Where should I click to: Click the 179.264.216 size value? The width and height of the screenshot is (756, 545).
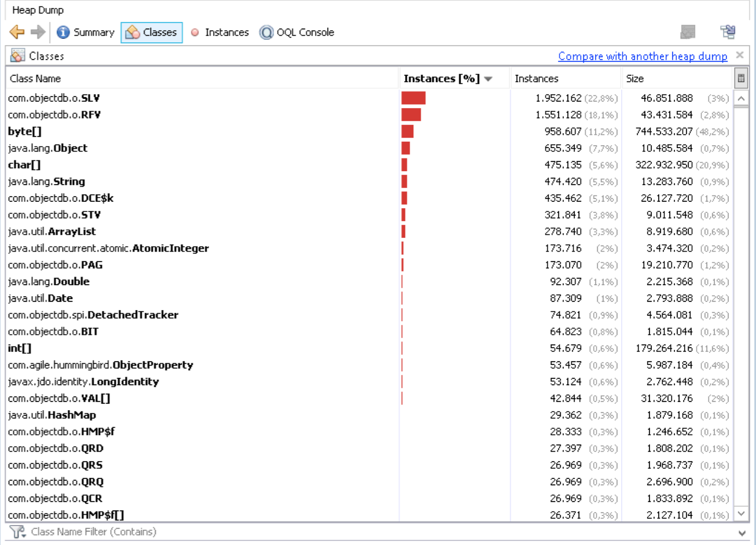click(664, 348)
